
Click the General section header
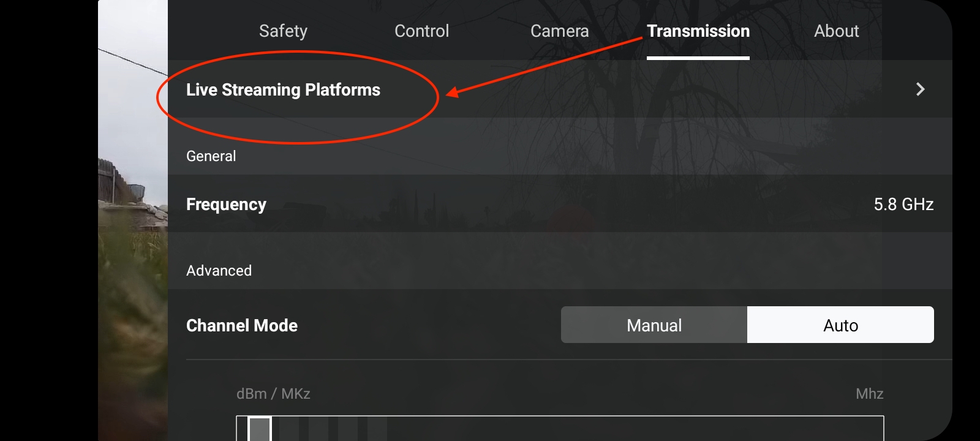pos(211,156)
